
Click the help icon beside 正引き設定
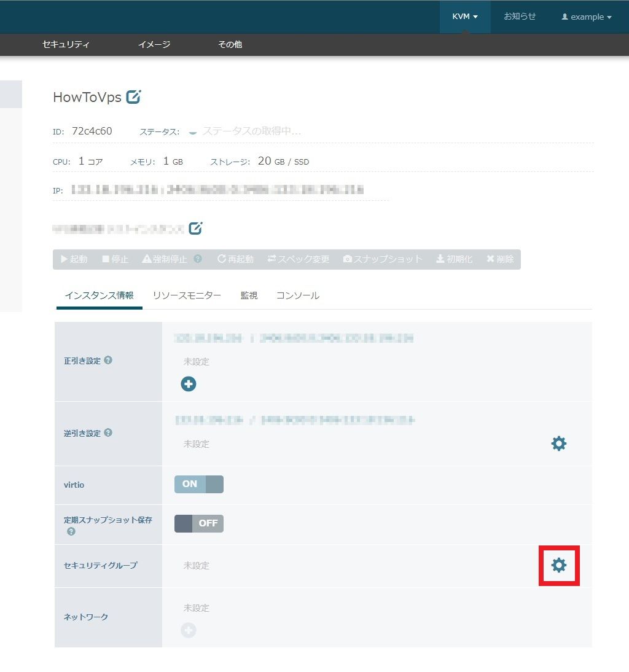108,361
